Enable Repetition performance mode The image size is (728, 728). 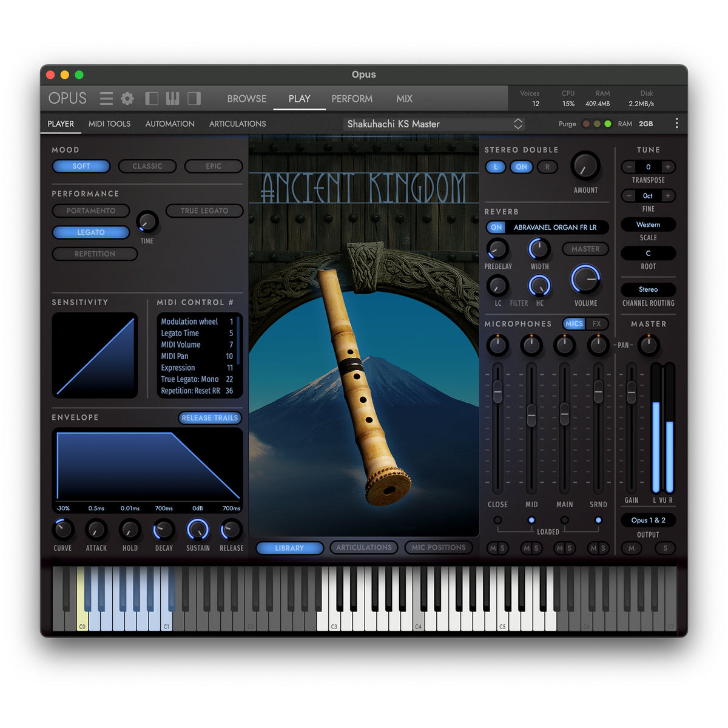point(95,254)
